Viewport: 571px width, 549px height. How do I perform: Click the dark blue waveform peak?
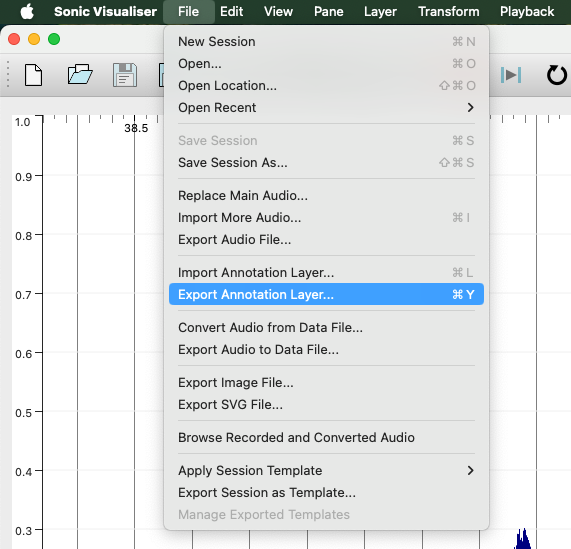tap(523, 538)
